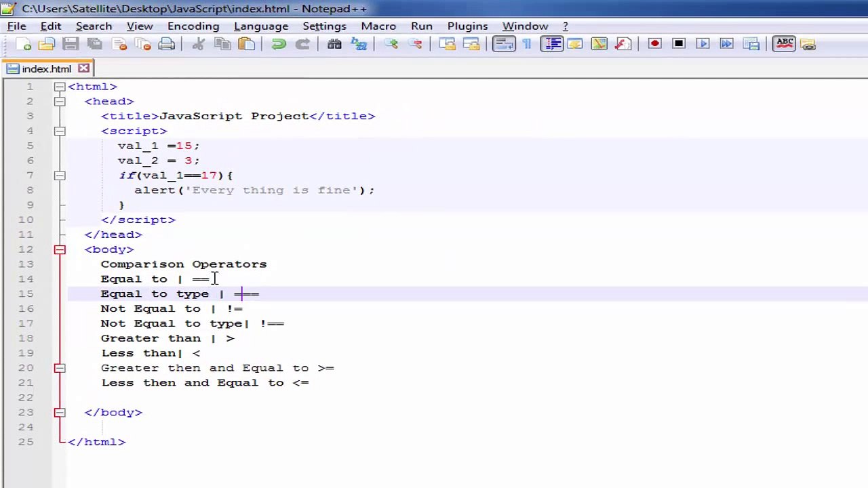This screenshot has height=488, width=868.
Task: Play back the recorded macro
Action: click(703, 44)
